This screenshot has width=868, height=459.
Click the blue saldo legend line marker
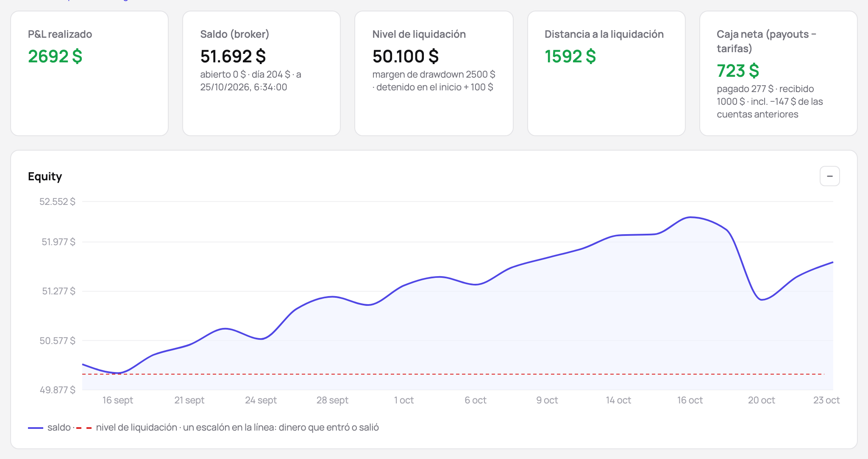pos(36,428)
